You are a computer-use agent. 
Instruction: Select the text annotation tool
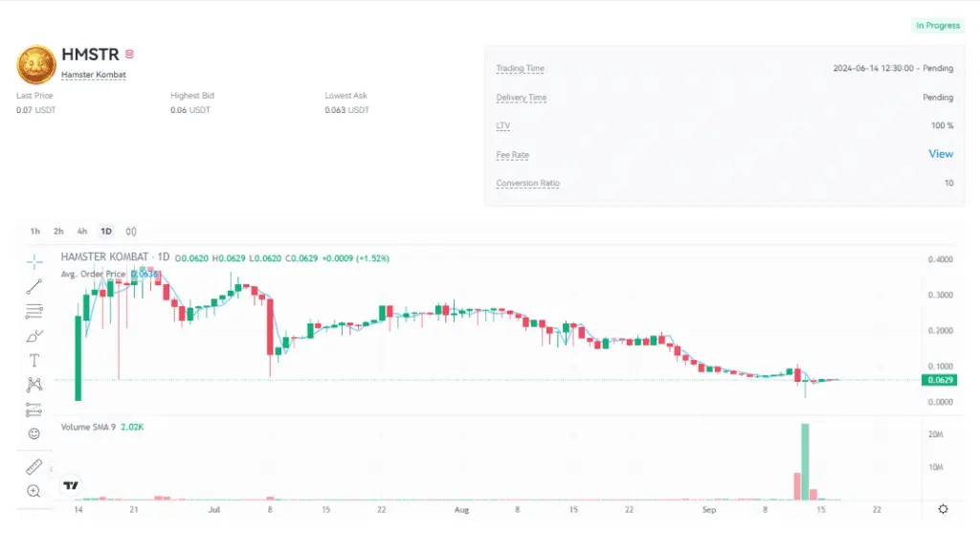[x=34, y=360]
